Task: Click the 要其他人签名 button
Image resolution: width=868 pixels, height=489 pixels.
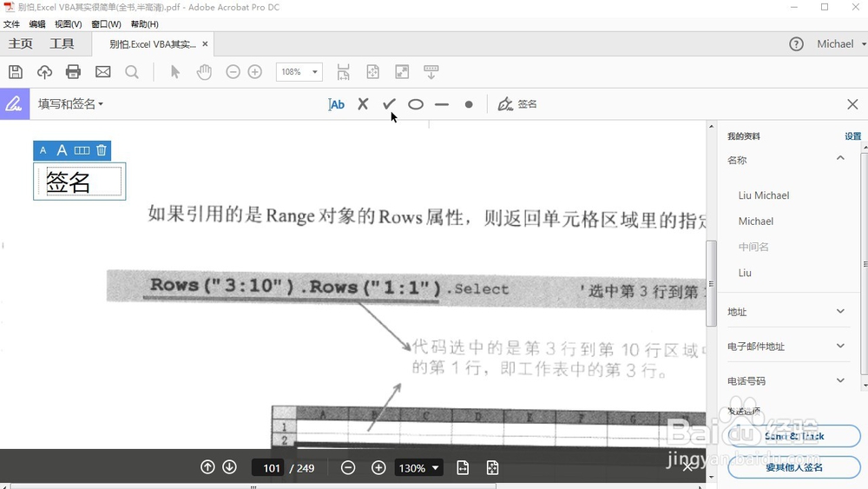Action: click(794, 467)
